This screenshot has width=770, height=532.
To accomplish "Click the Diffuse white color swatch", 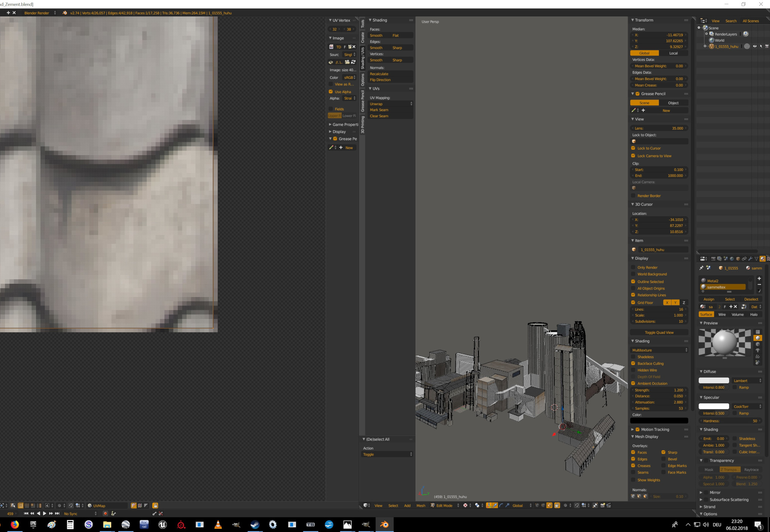I will pos(714,381).
